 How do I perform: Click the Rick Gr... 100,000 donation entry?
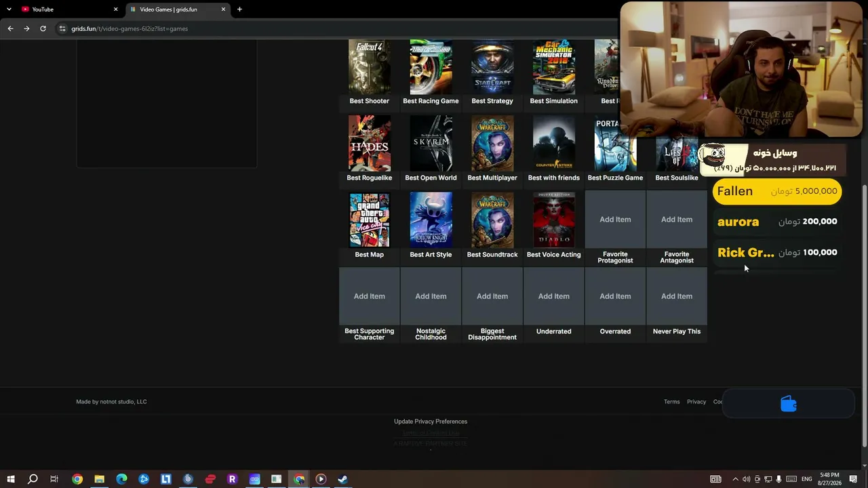point(777,252)
